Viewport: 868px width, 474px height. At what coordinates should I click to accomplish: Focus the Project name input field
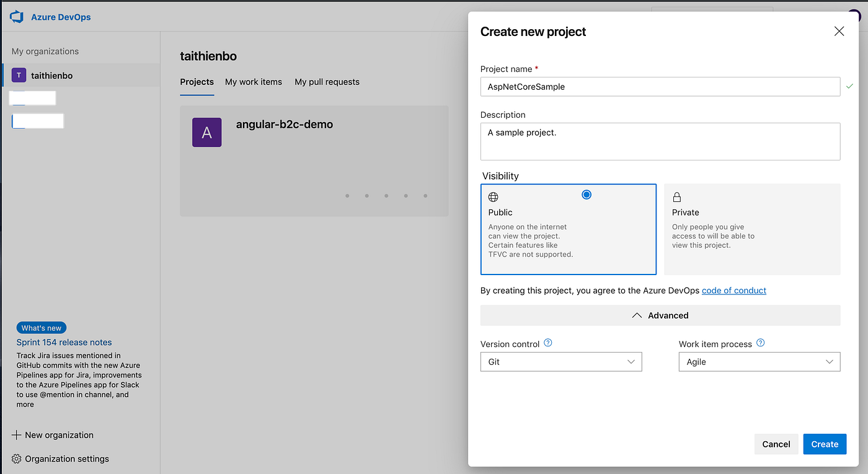(x=660, y=87)
